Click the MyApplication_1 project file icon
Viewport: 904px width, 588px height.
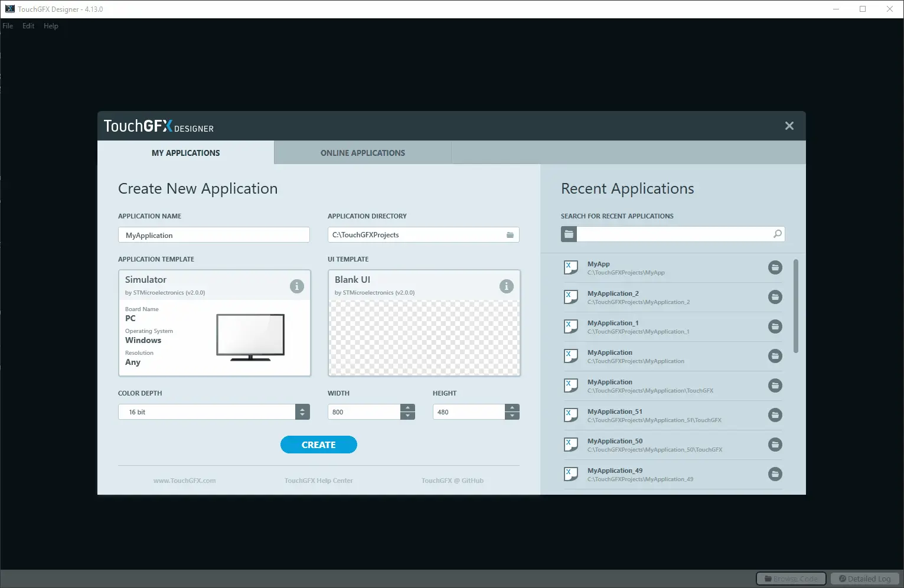pos(571,327)
